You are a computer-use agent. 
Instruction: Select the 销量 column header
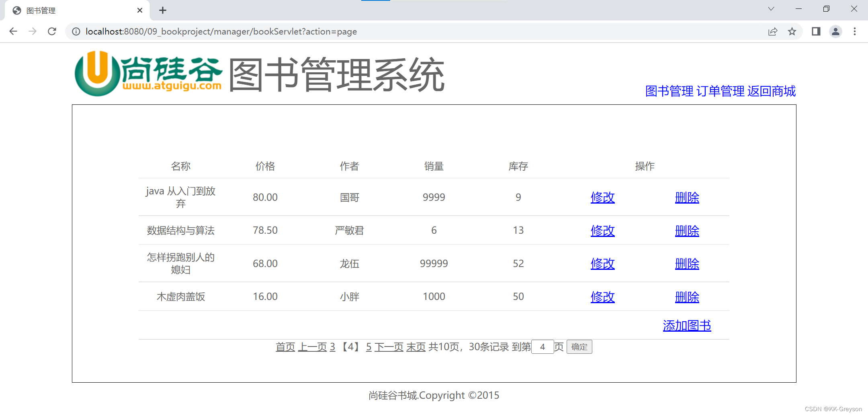(434, 166)
